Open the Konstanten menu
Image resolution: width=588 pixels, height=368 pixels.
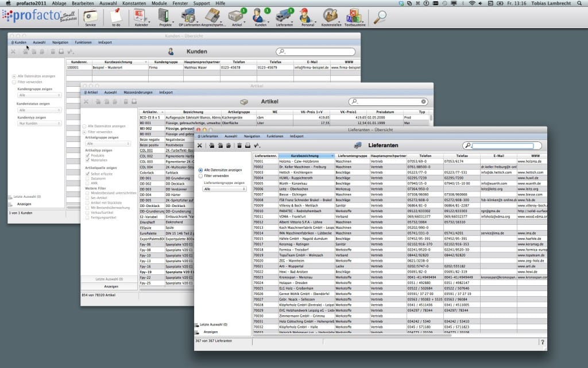134,3
